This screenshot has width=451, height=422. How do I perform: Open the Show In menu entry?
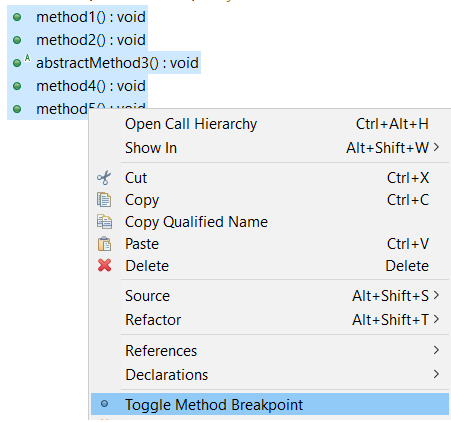click(x=270, y=148)
